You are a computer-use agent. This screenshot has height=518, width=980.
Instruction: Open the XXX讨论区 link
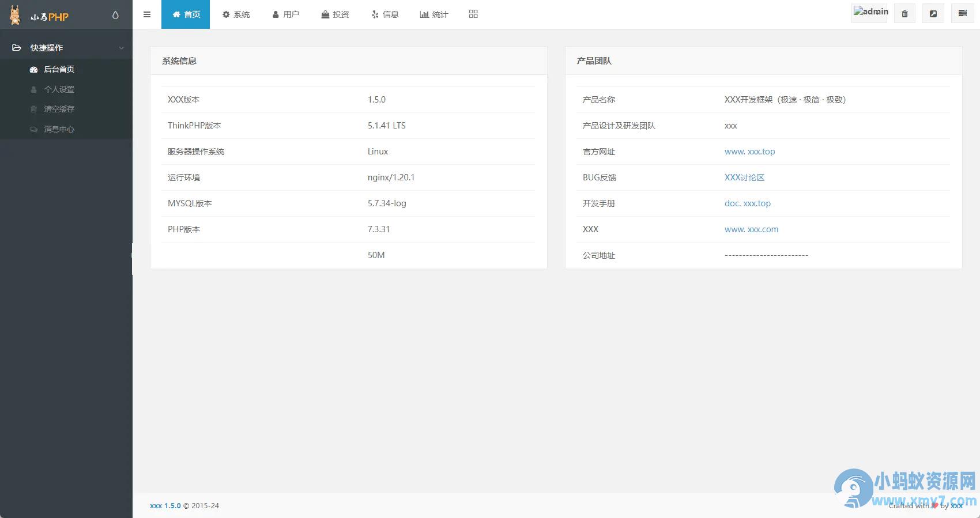click(x=744, y=177)
